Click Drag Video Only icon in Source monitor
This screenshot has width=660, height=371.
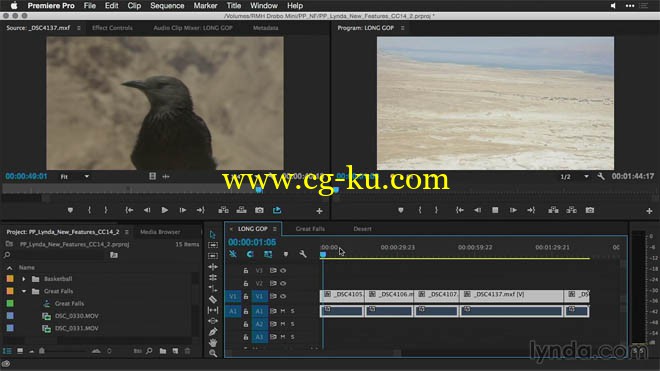152,176
